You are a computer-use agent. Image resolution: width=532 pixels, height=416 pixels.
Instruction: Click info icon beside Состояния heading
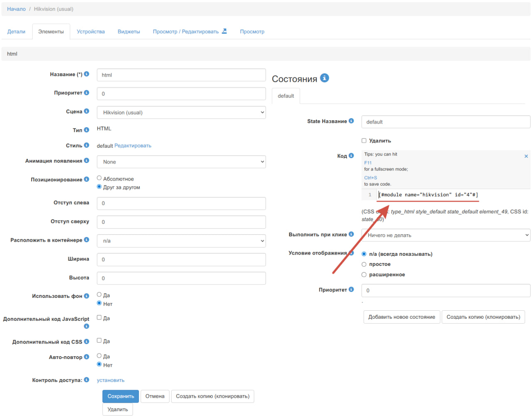(325, 78)
